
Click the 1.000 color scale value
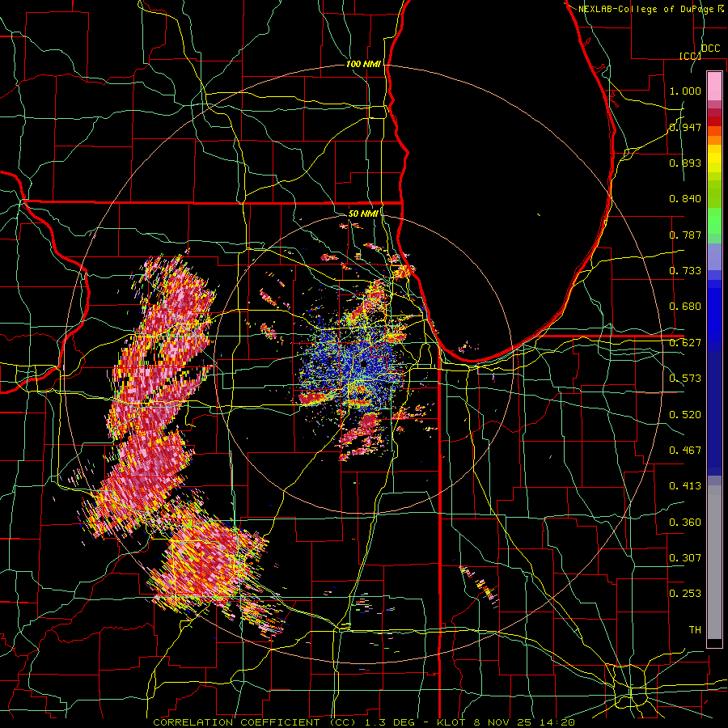click(685, 91)
